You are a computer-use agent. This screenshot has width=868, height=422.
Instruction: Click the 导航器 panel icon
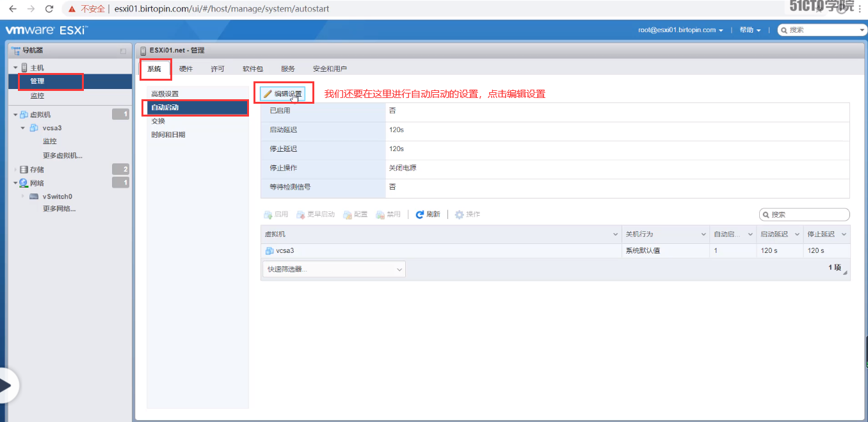(x=16, y=51)
